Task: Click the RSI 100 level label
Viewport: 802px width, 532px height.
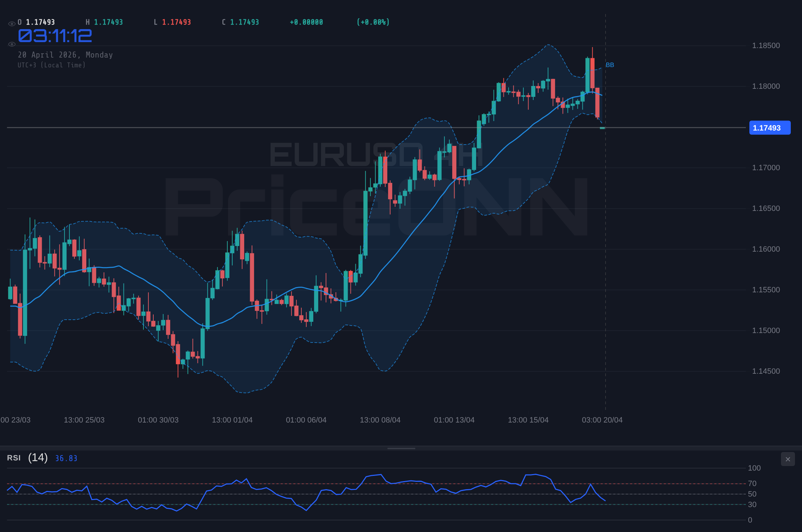Action: tap(754, 468)
